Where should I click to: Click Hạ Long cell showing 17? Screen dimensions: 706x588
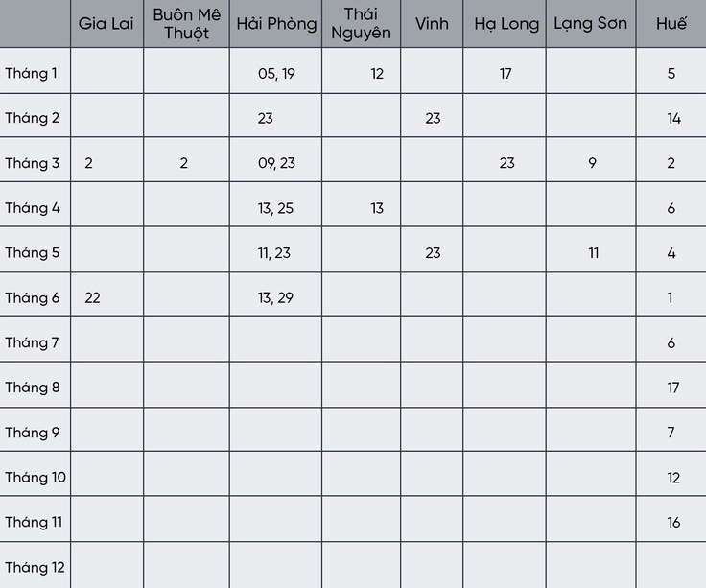click(x=505, y=71)
